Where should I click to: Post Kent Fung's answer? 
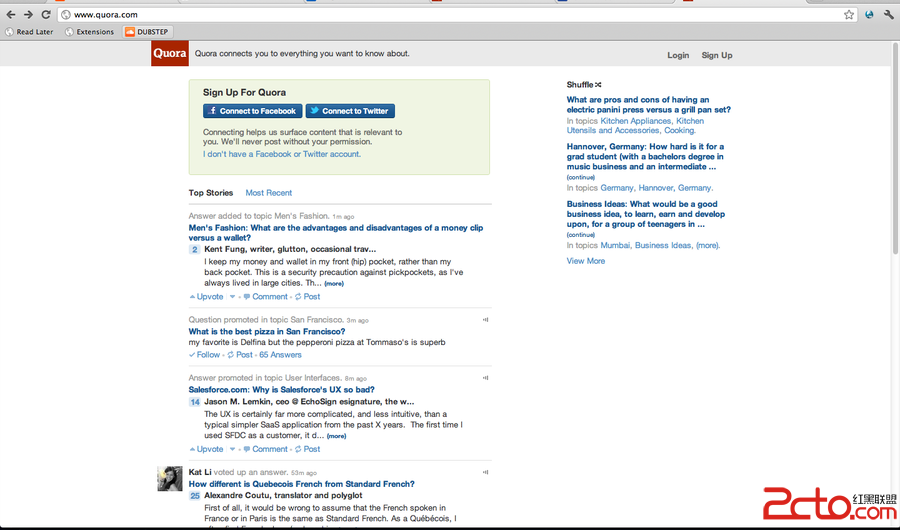(308, 297)
